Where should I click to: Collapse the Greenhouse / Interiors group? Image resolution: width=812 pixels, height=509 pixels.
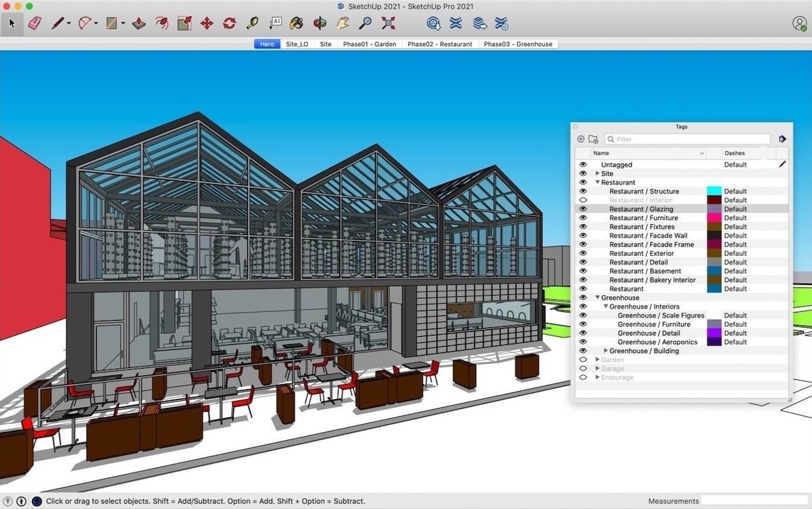click(606, 306)
